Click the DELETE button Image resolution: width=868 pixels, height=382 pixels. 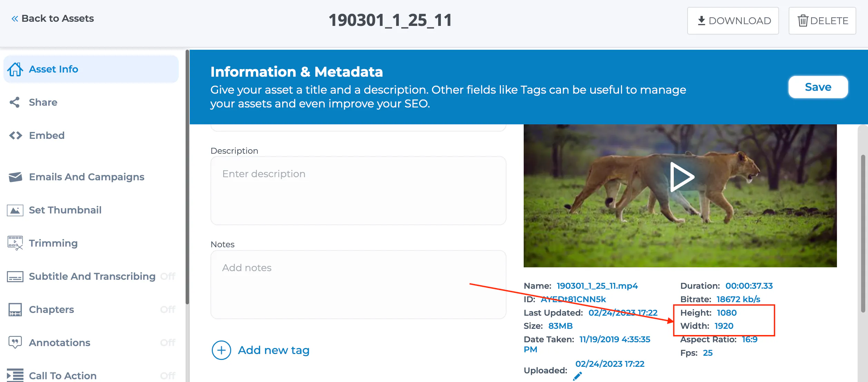[x=822, y=21]
